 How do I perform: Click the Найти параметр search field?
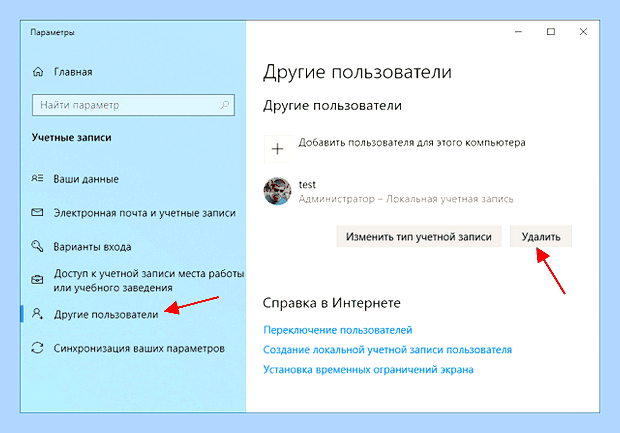tap(133, 105)
